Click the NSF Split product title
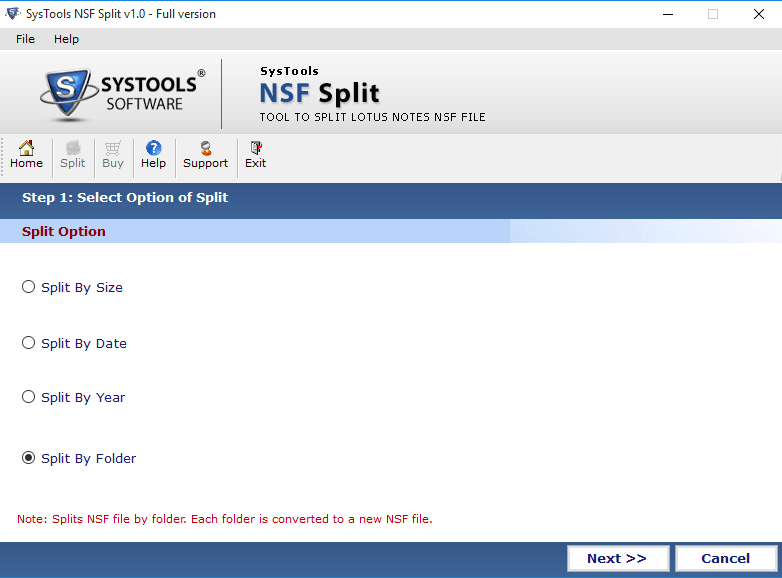Viewport: 782px width, 578px height. (319, 93)
